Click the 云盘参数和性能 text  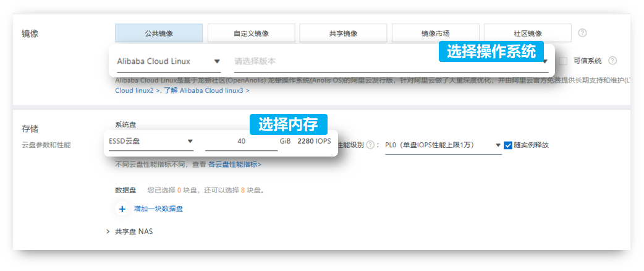pos(46,145)
